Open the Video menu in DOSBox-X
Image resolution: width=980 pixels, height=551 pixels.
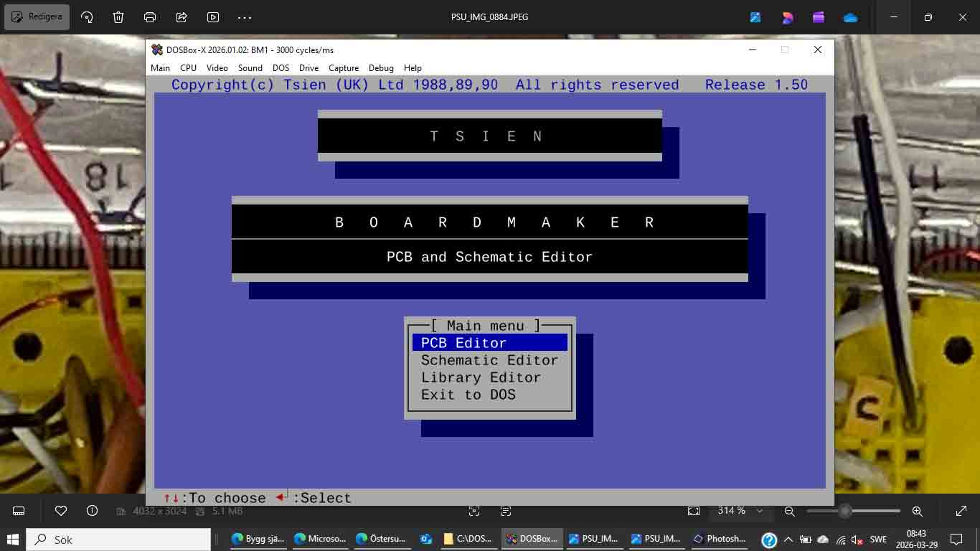(x=217, y=68)
